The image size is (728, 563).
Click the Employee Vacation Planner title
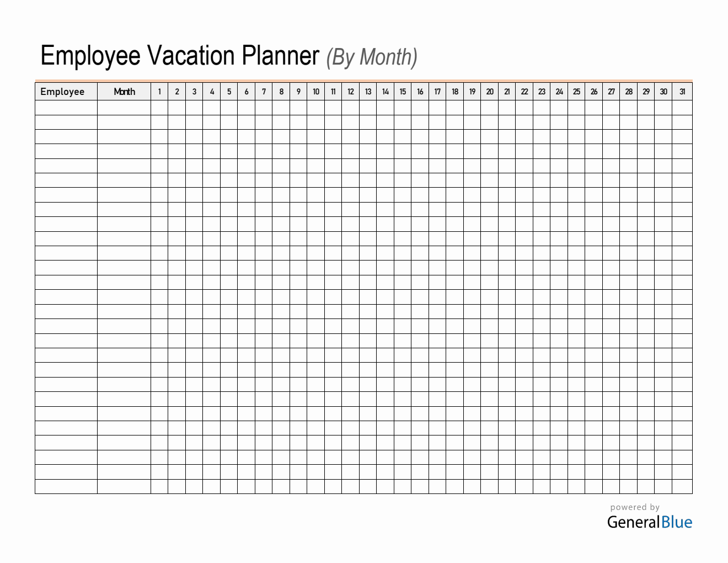click(x=180, y=56)
